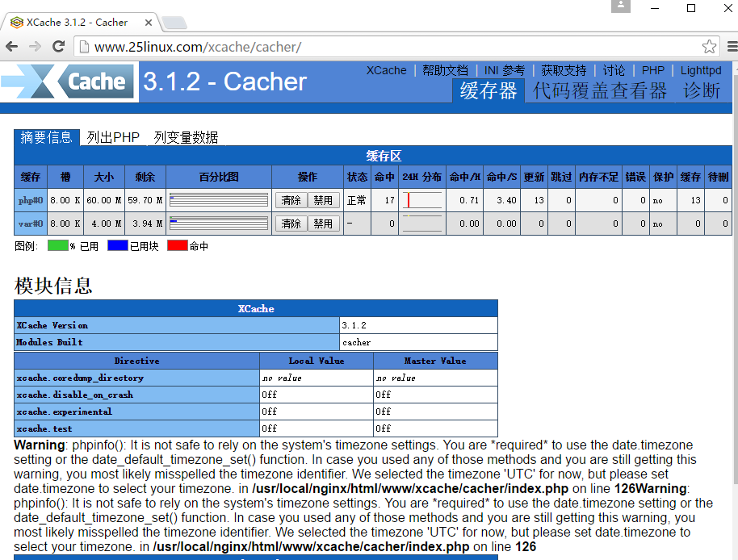Clear the php#0 cache with 清除
738x560 pixels.
291,200
